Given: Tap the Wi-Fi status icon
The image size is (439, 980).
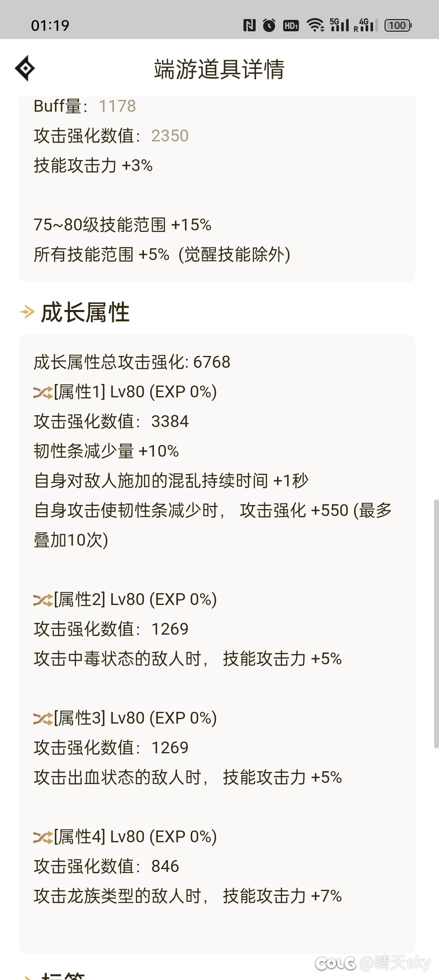Looking at the screenshot, I should [315, 25].
